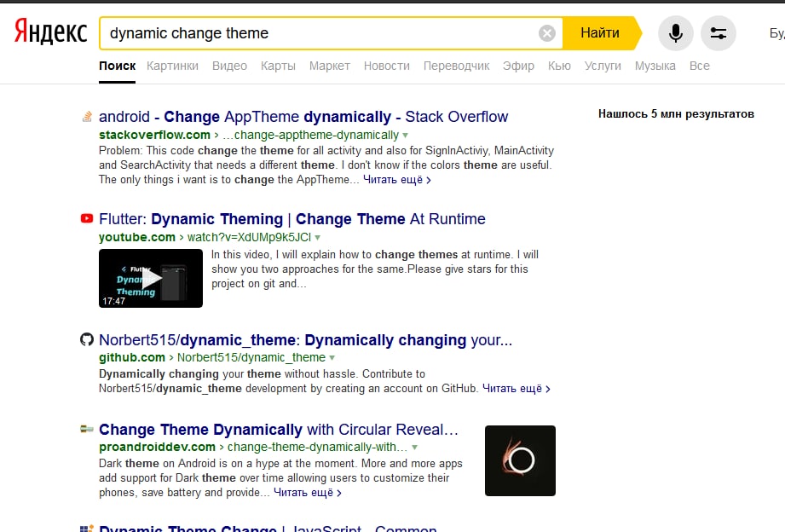Click the change-theme-dynamically-with URL path
785x532 pixels.
[317, 448]
